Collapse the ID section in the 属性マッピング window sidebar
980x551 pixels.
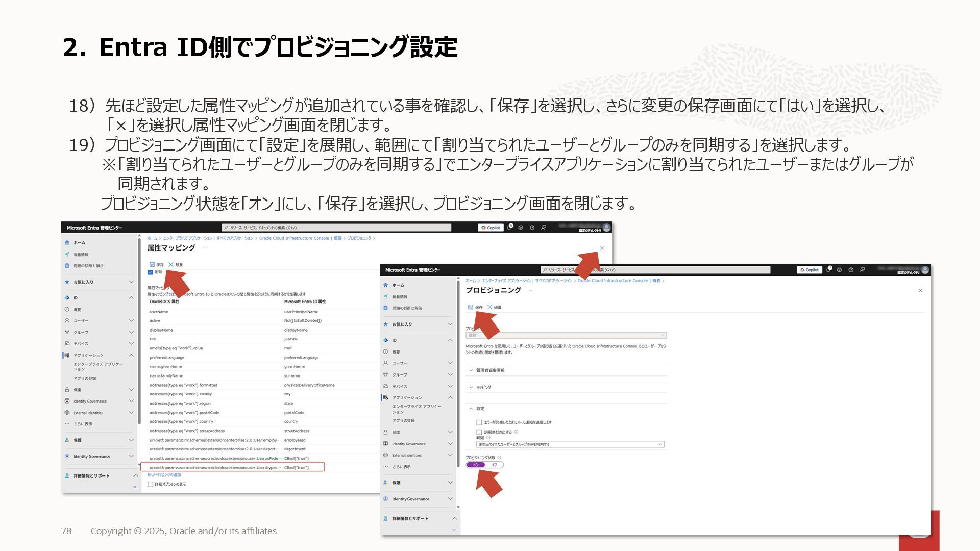point(131,297)
